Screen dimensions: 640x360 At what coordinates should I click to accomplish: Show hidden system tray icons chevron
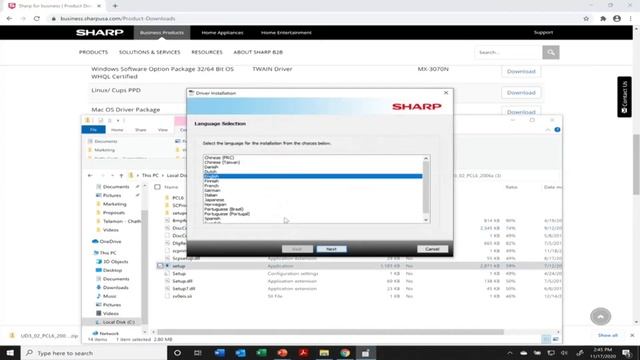click(x=510, y=353)
